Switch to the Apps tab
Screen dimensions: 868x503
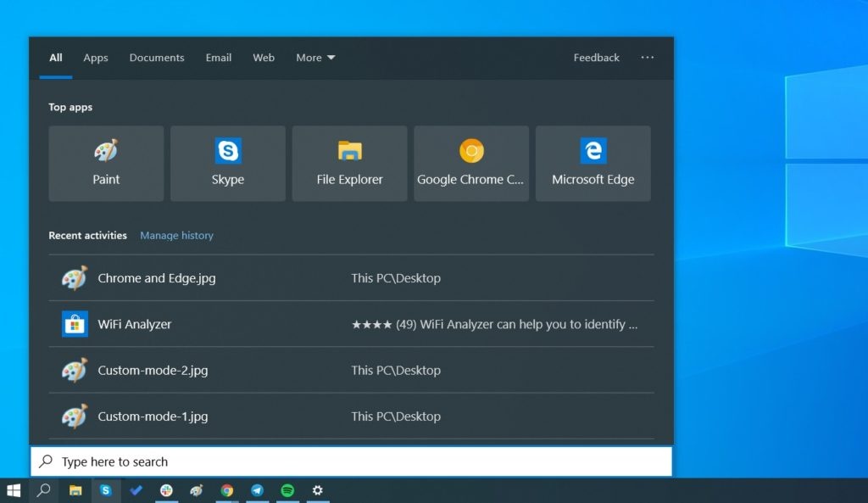click(x=95, y=58)
